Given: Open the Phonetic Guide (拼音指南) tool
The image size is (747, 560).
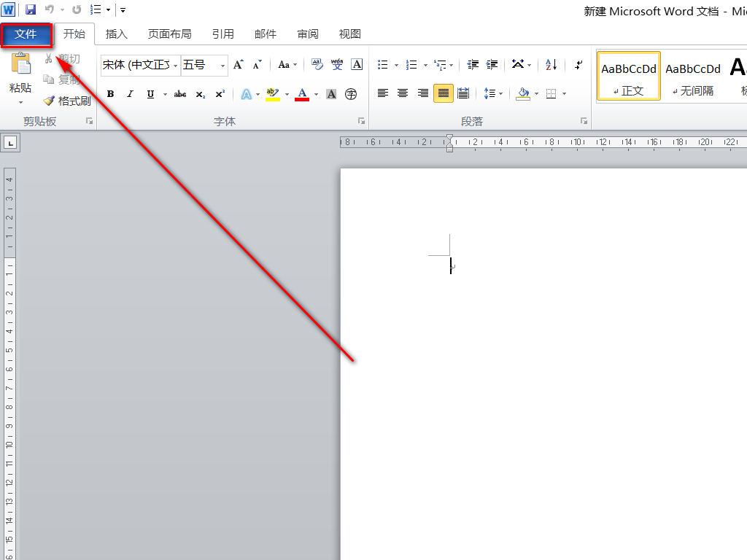Looking at the screenshot, I should (x=336, y=65).
